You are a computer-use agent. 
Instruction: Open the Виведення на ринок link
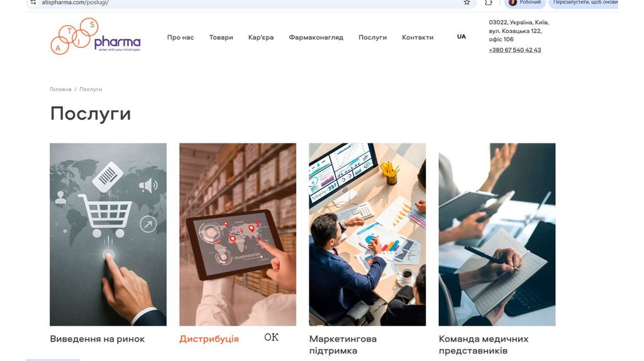(x=97, y=339)
